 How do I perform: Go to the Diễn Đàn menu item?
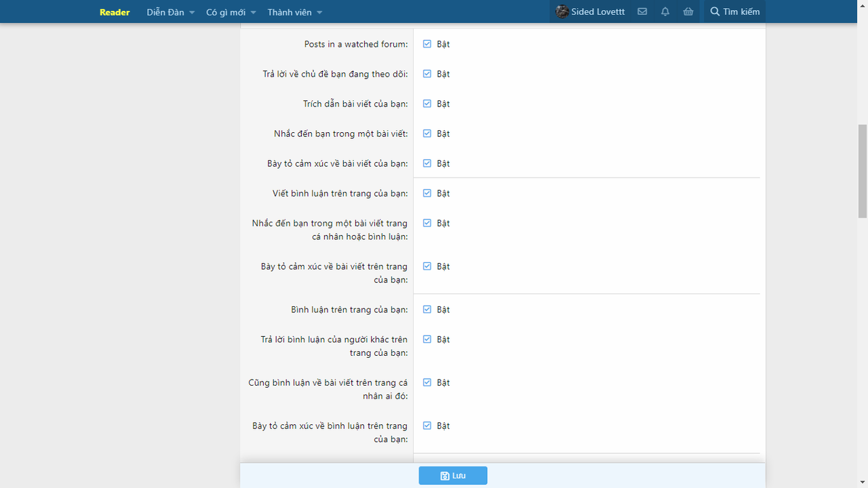click(x=165, y=12)
